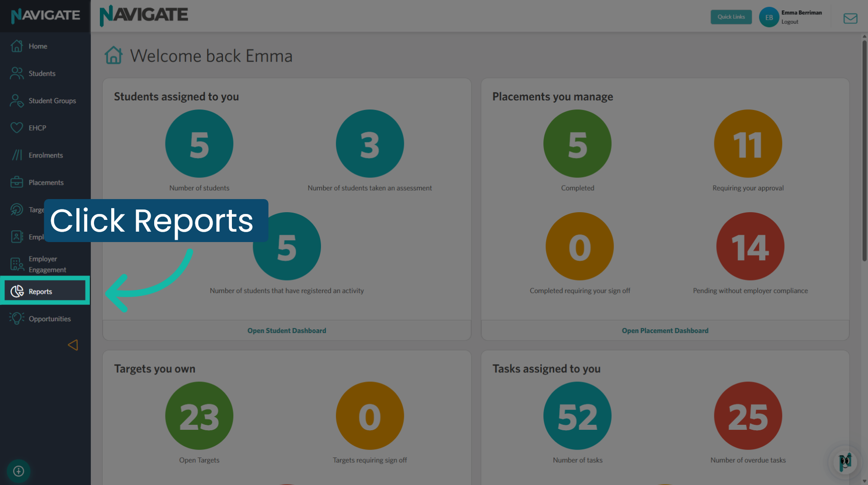868x485 pixels.
Task: Click students taken an assessment circle
Action: (370, 143)
